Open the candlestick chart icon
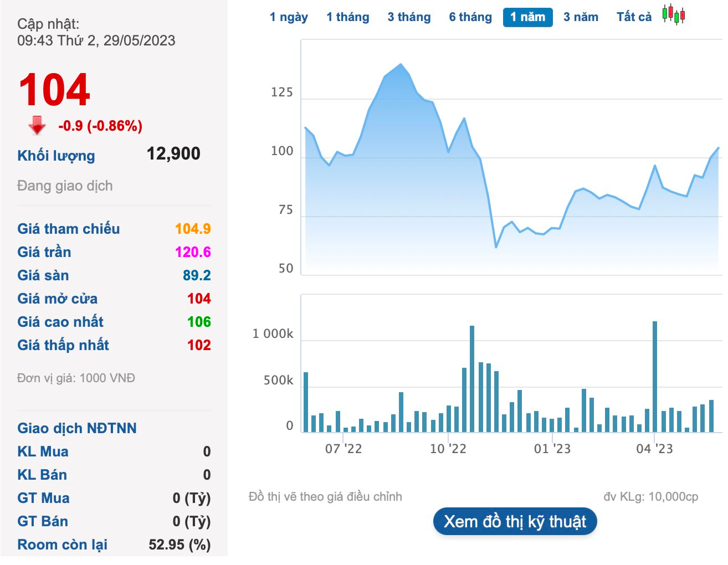This screenshot has height=565, width=728. point(674,14)
